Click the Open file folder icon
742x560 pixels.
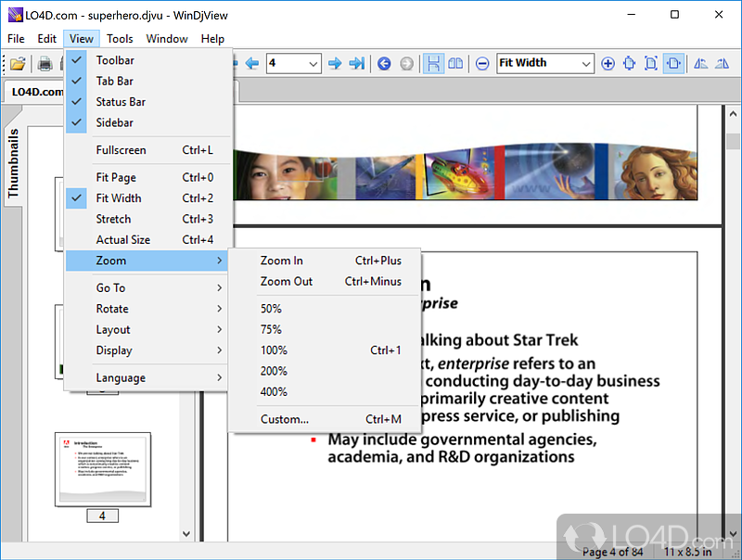click(x=18, y=63)
